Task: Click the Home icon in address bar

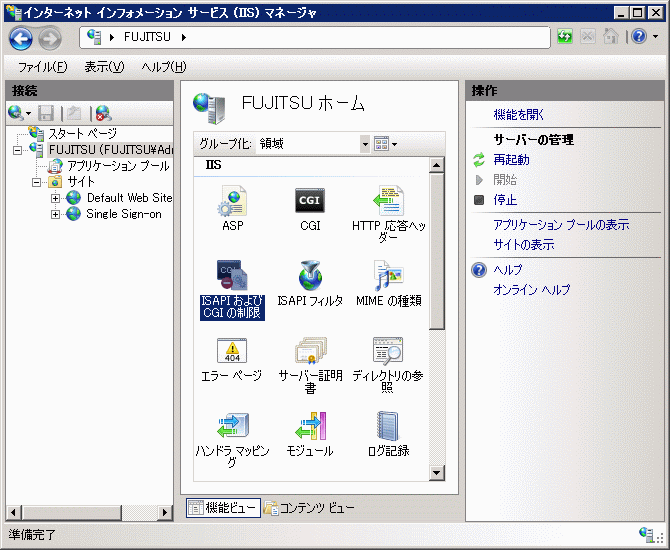Action: 611,37
